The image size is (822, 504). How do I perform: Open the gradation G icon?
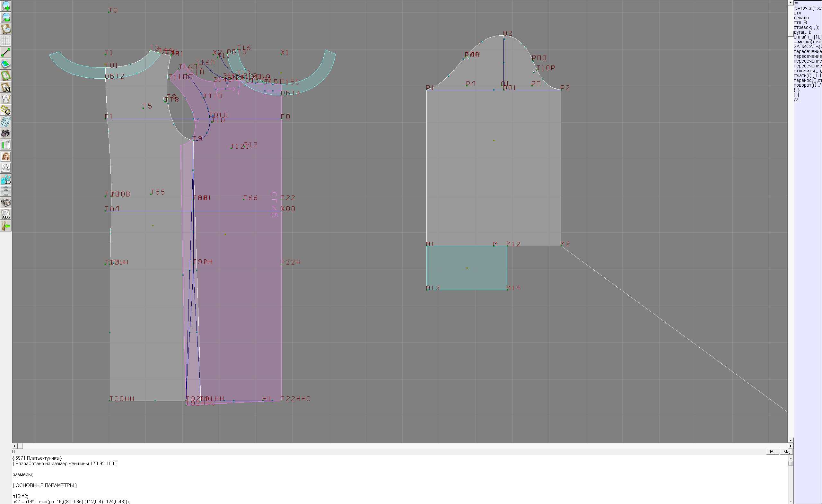coord(6,110)
